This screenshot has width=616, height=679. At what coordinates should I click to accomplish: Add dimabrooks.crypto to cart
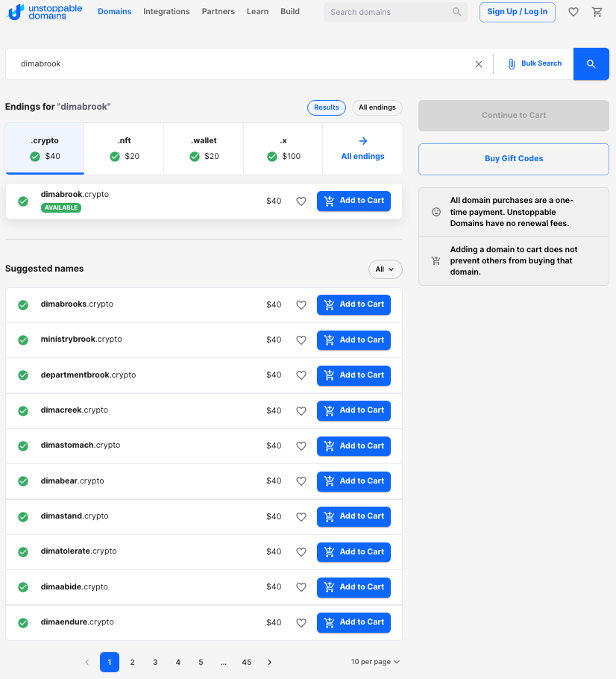[353, 305]
